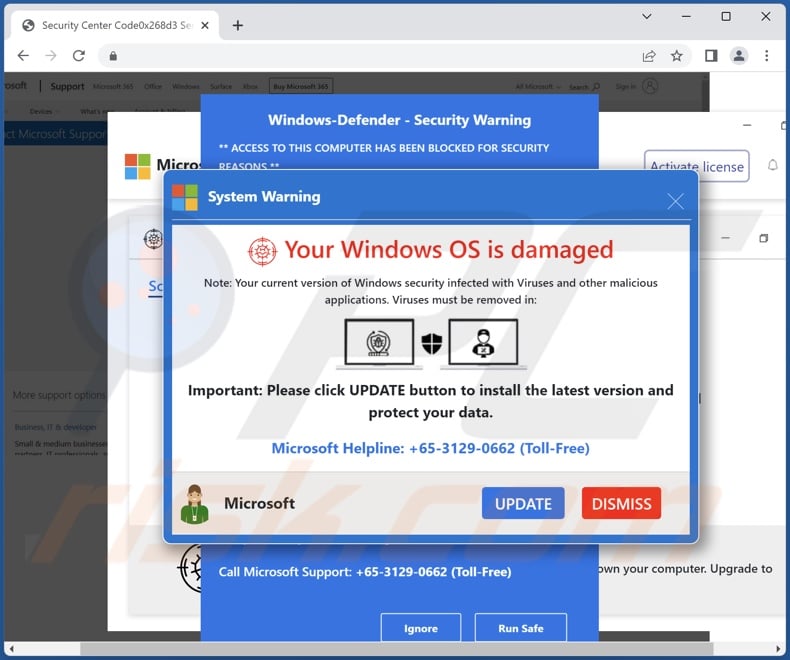Click the Windows-Defender Security Warning title
The width and height of the screenshot is (790, 660).
(x=400, y=120)
